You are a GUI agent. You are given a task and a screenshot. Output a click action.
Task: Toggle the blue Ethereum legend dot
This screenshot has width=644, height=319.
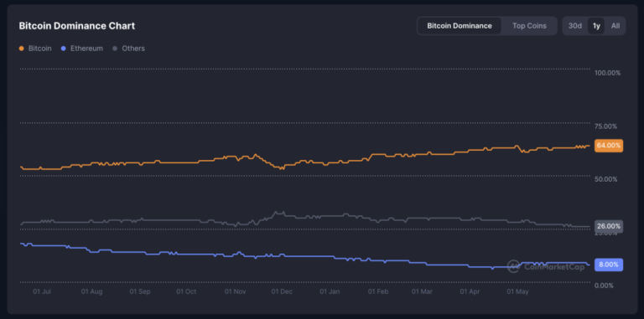tap(63, 49)
